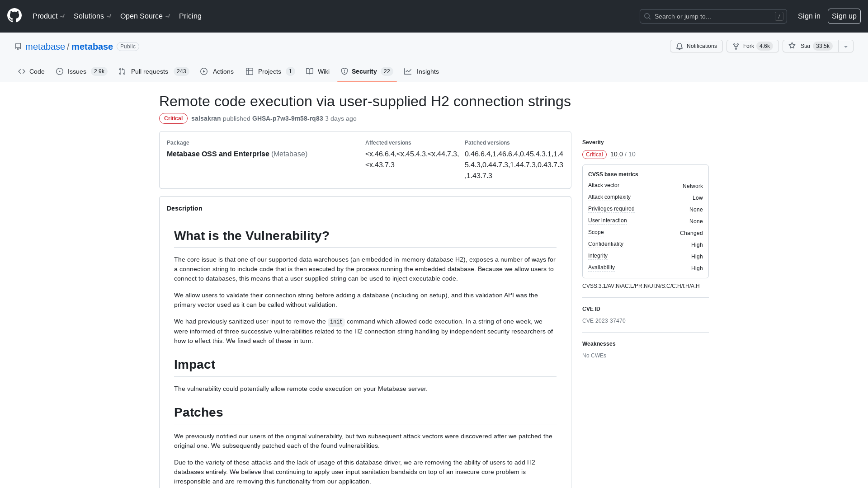Click the Security 22 counter badge
This screenshot has width=868, height=488.
coord(387,71)
